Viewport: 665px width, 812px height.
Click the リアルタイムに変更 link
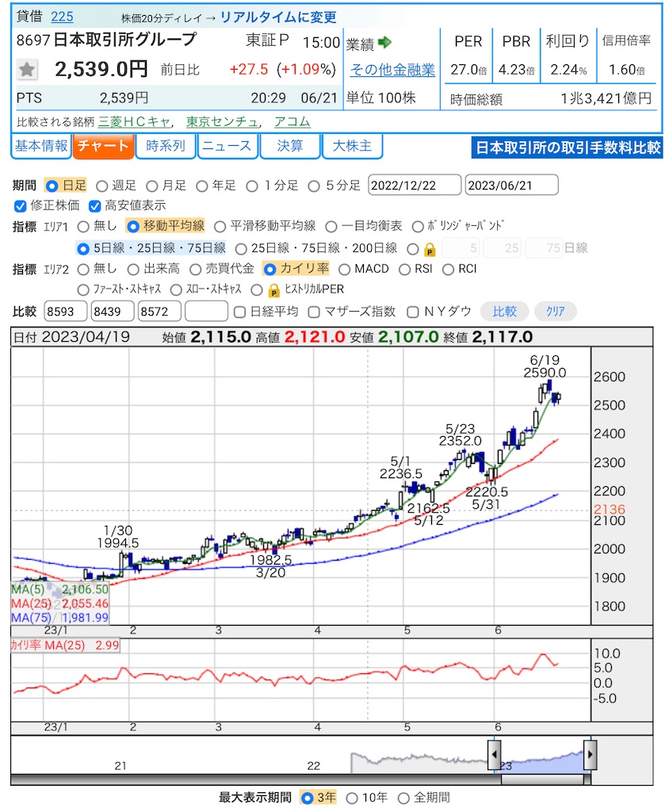pos(278,17)
